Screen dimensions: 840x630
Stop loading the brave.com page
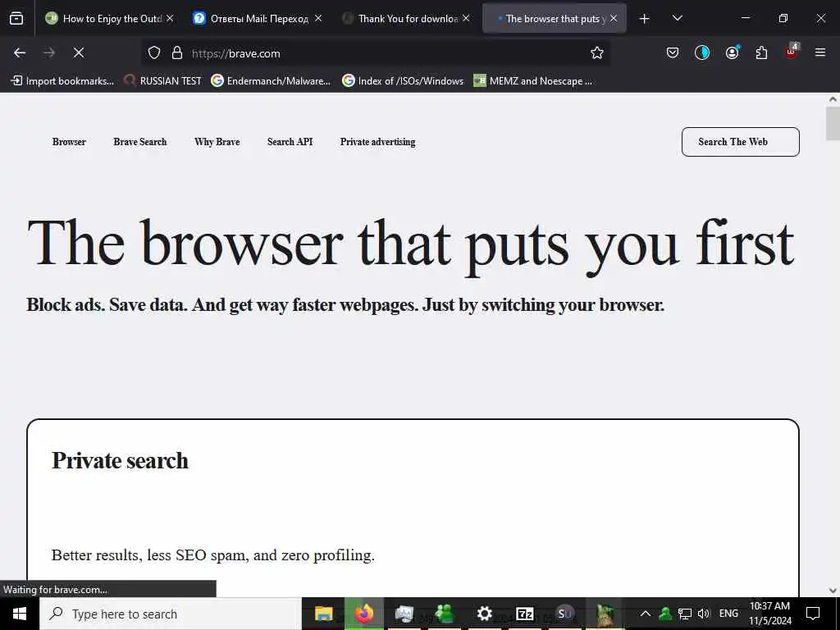[x=79, y=52]
